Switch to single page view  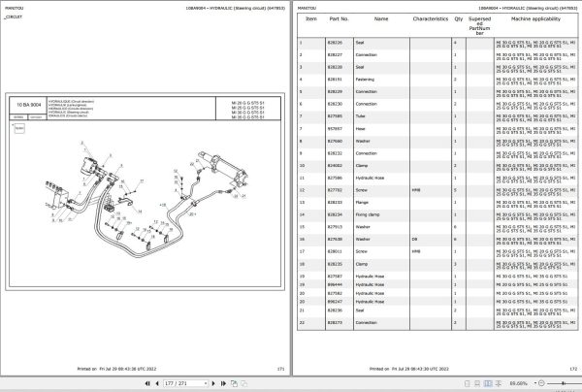pos(468,383)
